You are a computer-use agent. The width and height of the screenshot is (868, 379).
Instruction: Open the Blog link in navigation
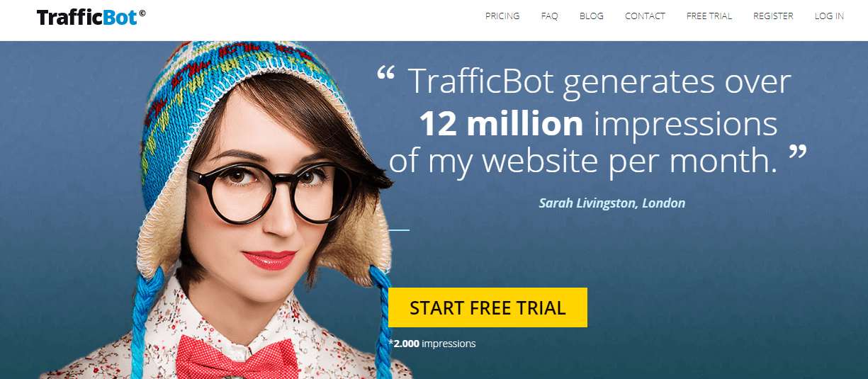click(592, 16)
